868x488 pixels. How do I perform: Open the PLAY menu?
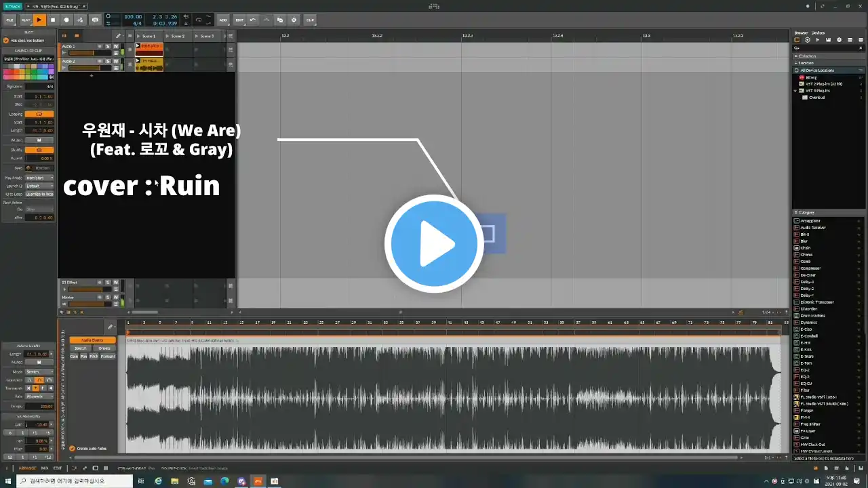pos(26,20)
